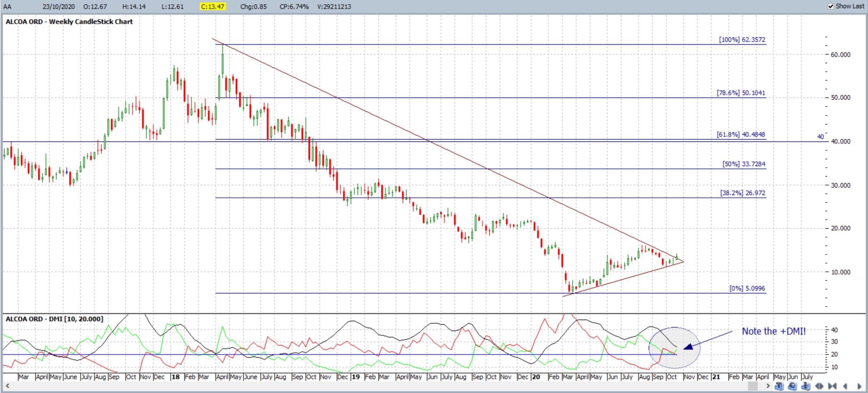Image resolution: width=868 pixels, height=393 pixels.
Task: Click the 10.000 price axis label
Action: pos(841,272)
